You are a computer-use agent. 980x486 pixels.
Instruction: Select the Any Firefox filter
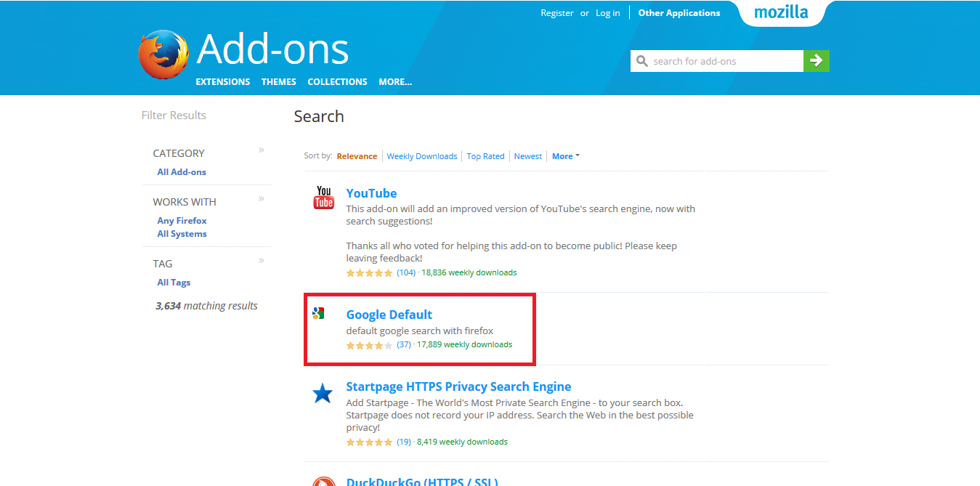tap(182, 221)
